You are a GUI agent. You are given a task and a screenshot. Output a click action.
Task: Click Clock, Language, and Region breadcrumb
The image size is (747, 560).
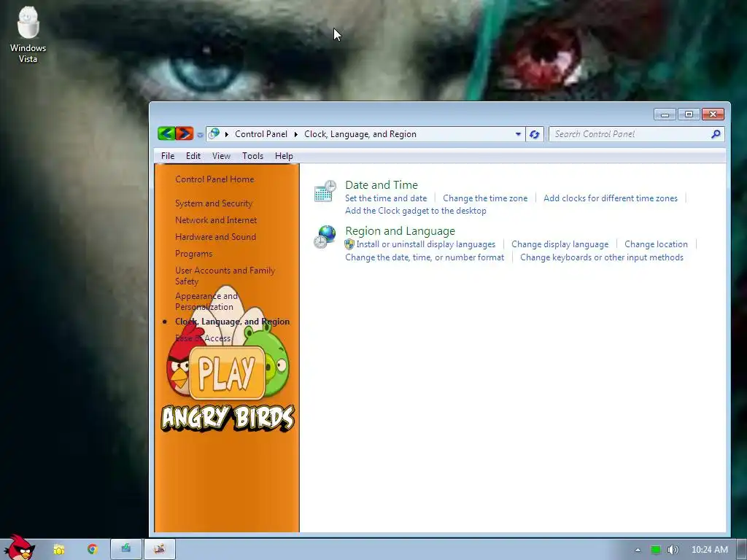pyautogui.click(x=360, y=134)
